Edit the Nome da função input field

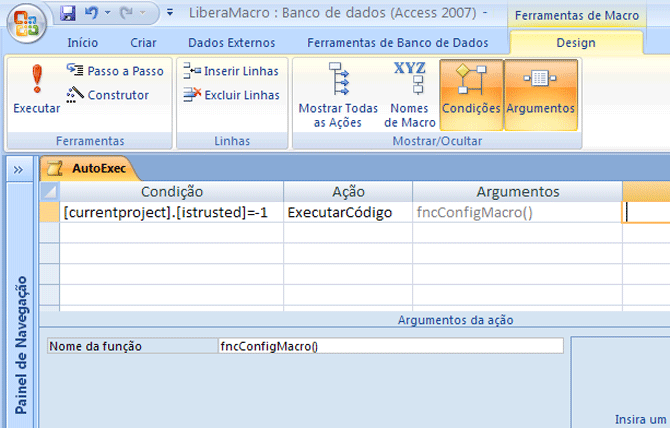click(391, 346)
